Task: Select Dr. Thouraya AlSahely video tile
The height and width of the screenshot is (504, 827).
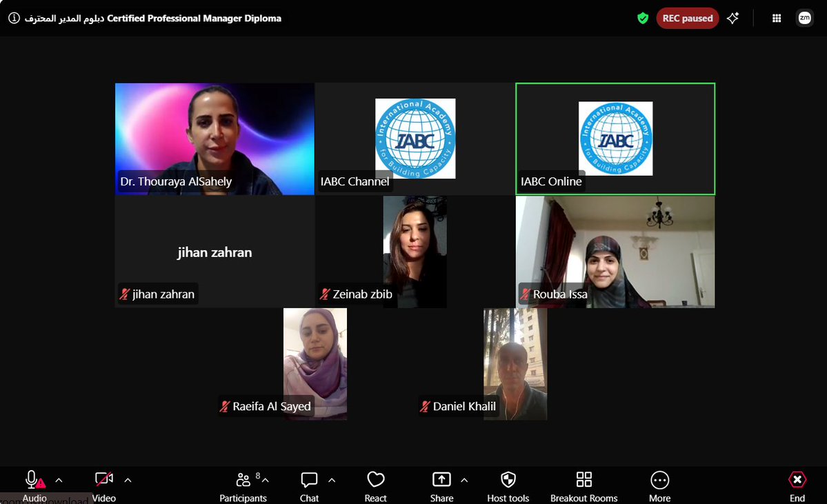Action: point(215,139)
